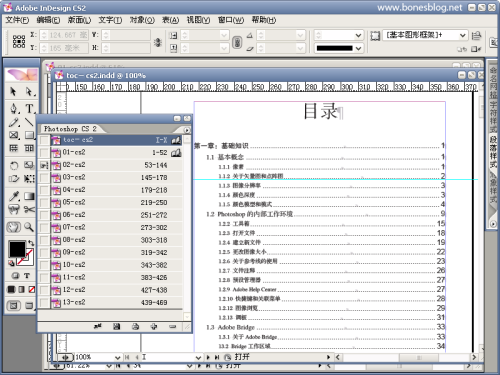The width and height of the screenshot is (500, 375).
Task: Open the stroke weight dropdown
Action: [358, 35]
